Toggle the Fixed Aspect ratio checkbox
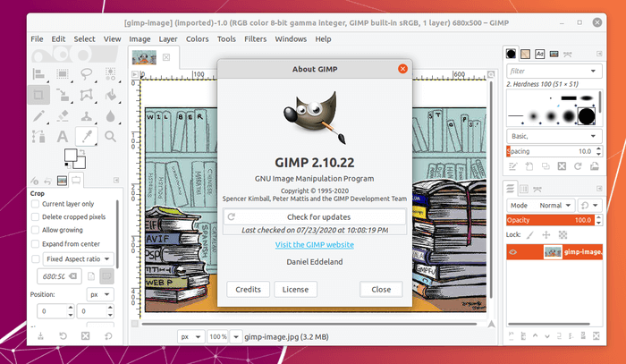626x364 pixels. [35, 258]
